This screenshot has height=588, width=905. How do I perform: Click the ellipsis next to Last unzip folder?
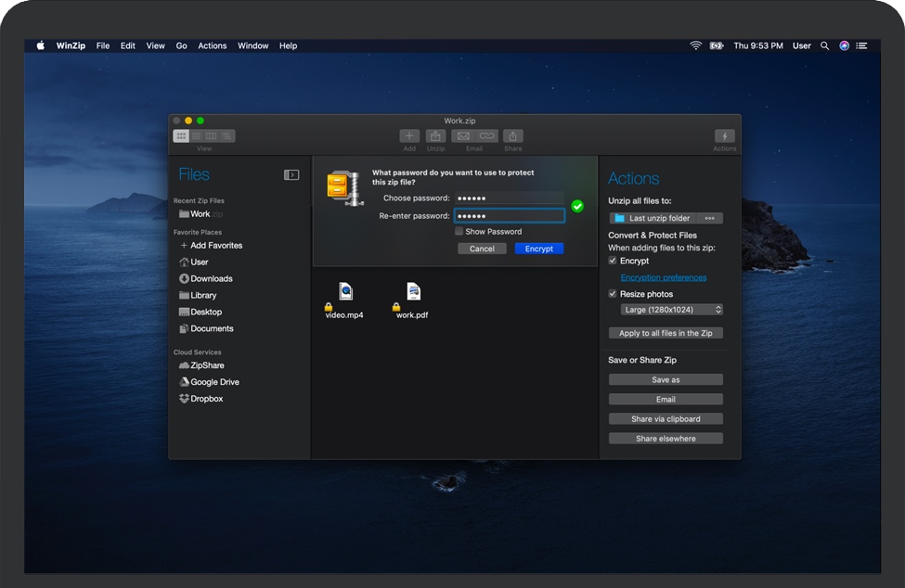coord(710,218)
